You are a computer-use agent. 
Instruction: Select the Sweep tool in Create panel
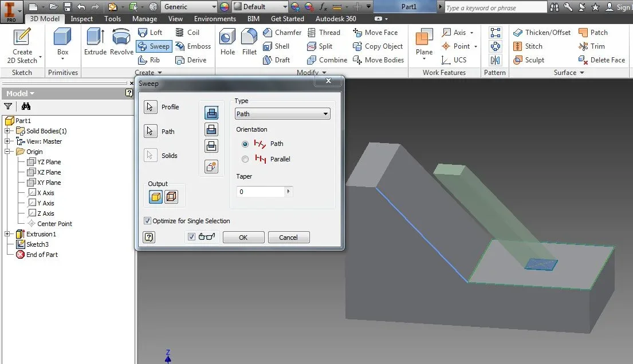click(x=154, y=46)
